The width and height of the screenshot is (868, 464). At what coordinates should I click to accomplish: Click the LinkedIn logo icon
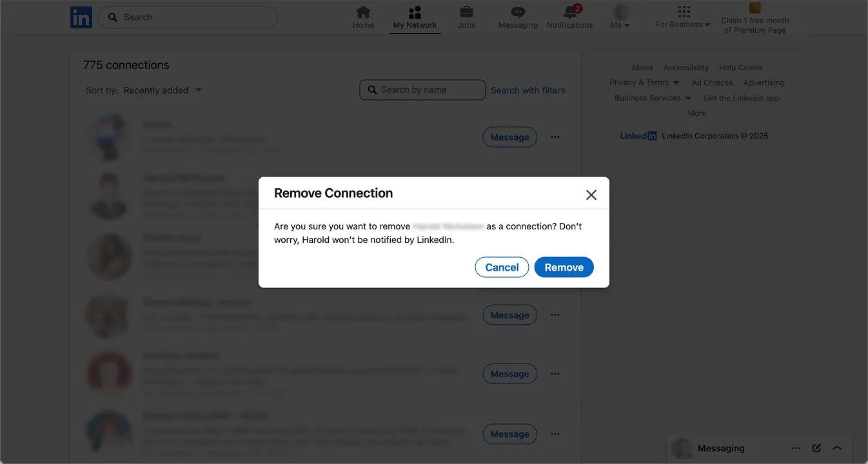[x=81, y=17]
